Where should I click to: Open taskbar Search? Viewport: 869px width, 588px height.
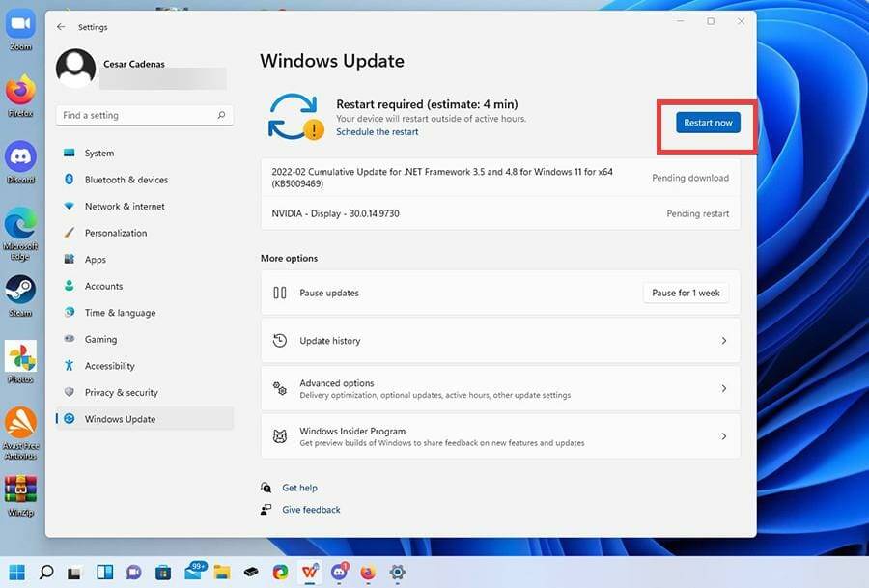point(44,573)
